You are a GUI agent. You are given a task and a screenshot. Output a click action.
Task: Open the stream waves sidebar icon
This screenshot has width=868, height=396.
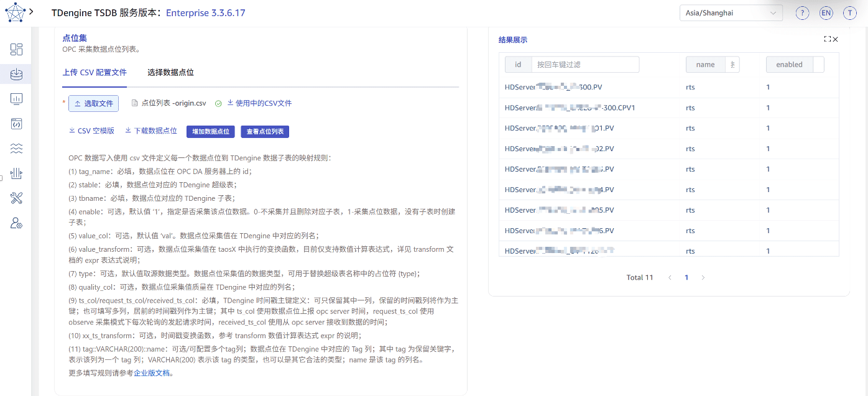tap(17, 149)
